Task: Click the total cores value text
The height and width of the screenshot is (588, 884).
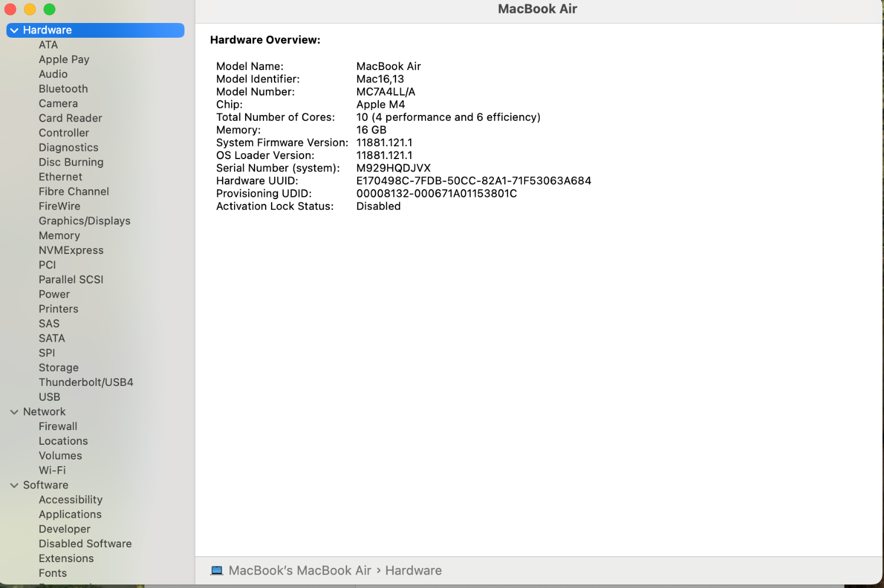Action: [x=448, y=117]
